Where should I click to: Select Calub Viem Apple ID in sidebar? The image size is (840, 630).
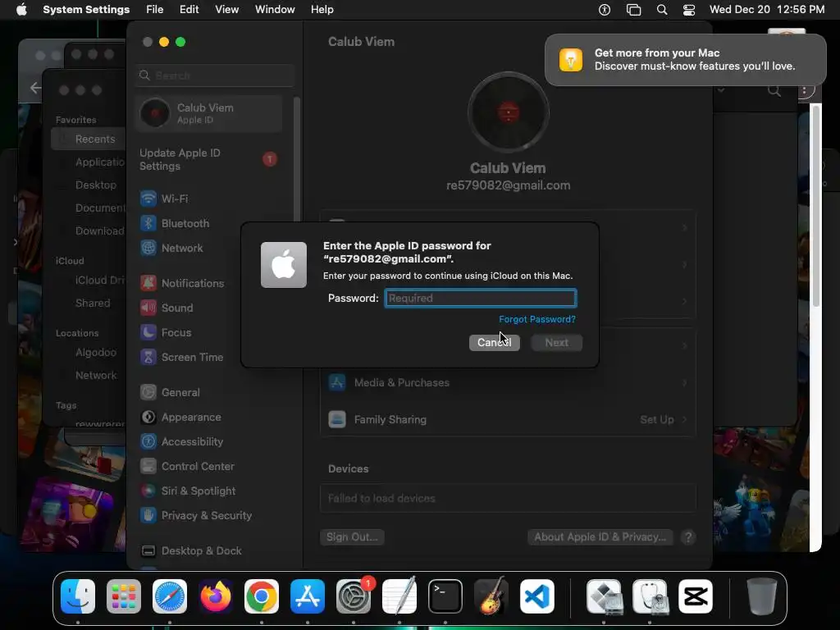209,113
